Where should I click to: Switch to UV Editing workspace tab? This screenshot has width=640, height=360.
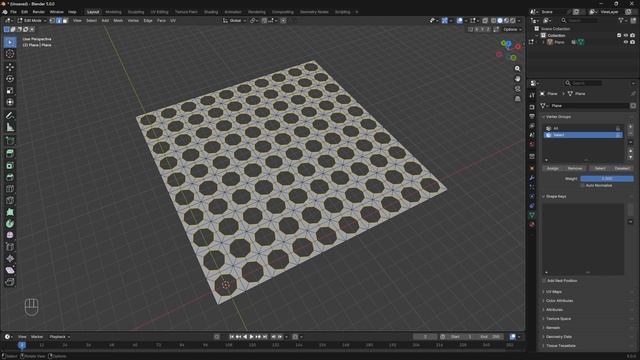click(159, 12)
